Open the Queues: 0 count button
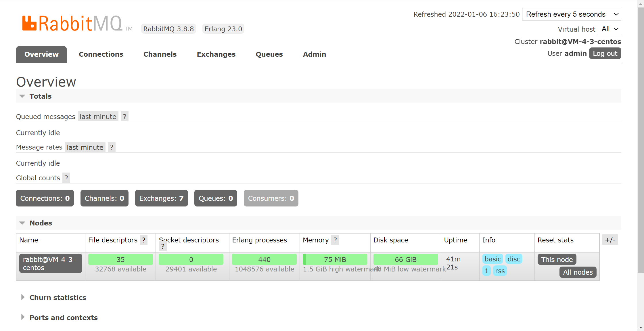The image size is (644, 331). 216,198
